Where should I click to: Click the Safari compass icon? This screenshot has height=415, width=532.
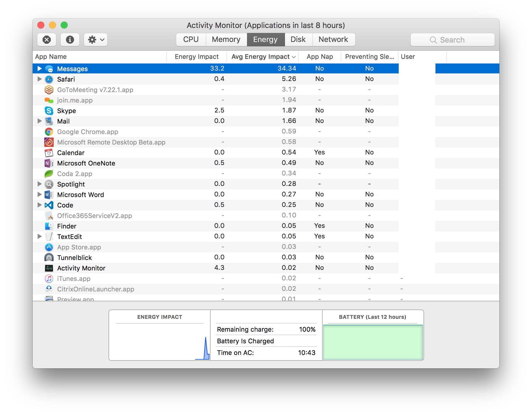[49, 79]
